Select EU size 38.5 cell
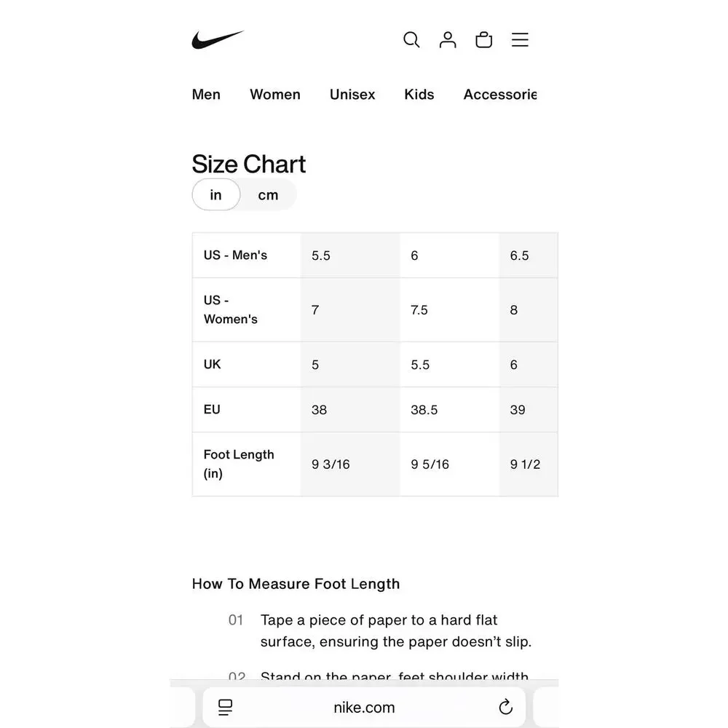728x728 pixels. click(449, 409)
